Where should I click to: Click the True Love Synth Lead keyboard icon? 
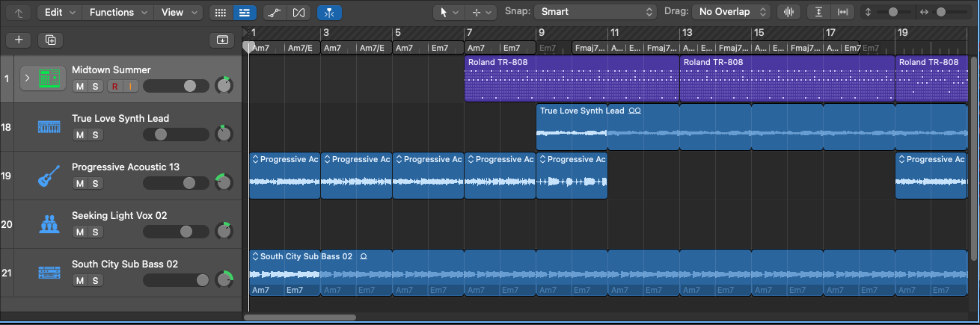click(49, 128)
